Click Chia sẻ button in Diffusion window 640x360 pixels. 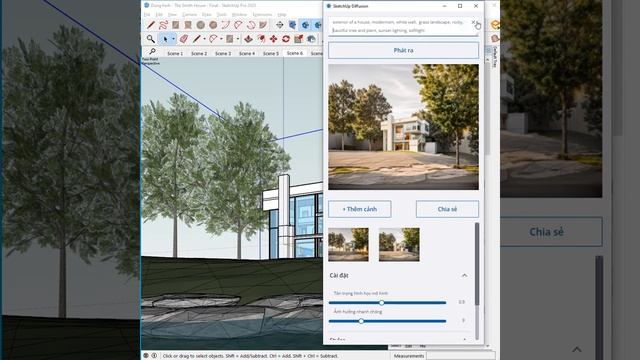click(x=447, y=209)
